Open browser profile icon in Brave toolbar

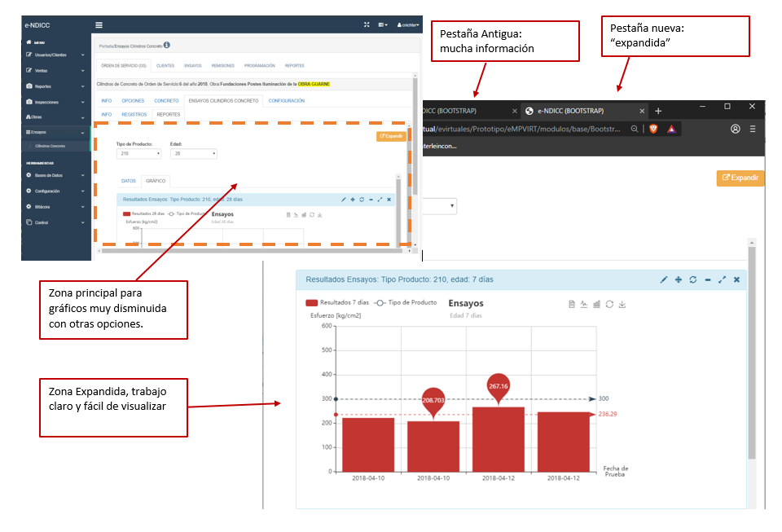[736, 129]
